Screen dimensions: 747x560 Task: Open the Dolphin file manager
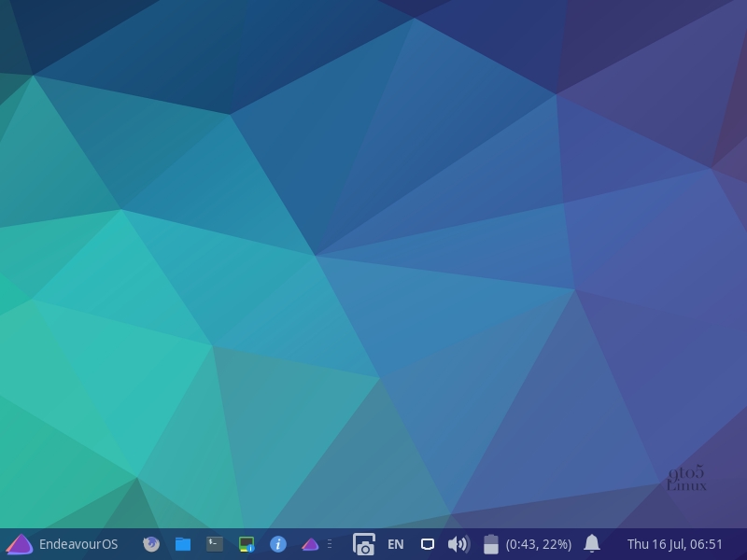click(182, 543)
